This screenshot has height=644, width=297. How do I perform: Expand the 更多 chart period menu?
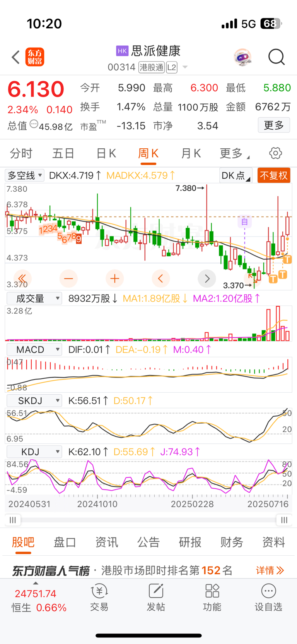click(x=234, y=153)
